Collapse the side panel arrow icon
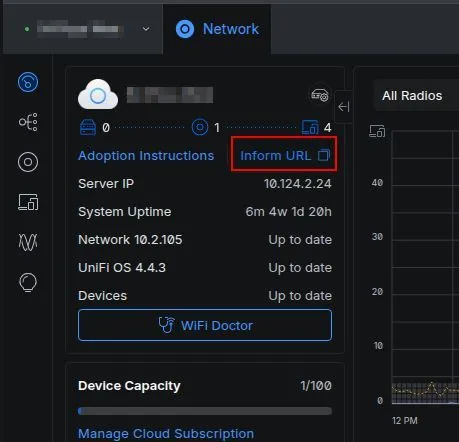The width and height of the screenshot is (459, 442). (x=344, y=107)
